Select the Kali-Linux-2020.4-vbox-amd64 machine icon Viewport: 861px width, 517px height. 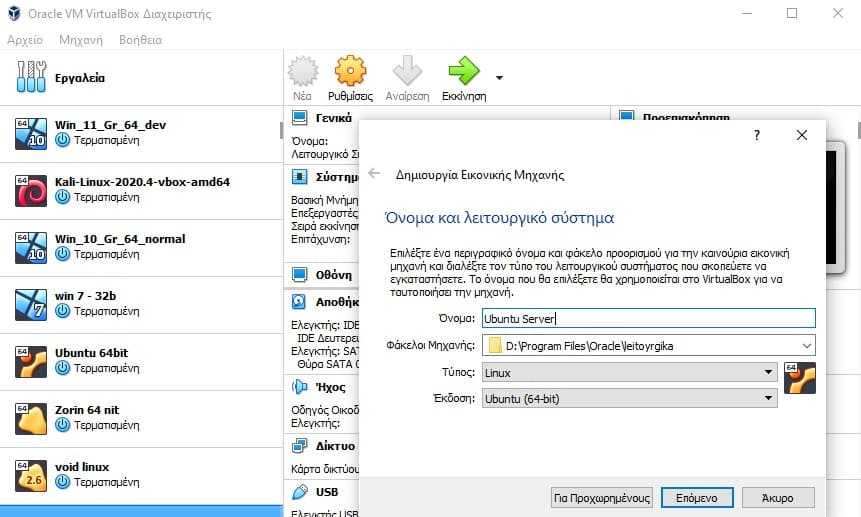point(31,191)
